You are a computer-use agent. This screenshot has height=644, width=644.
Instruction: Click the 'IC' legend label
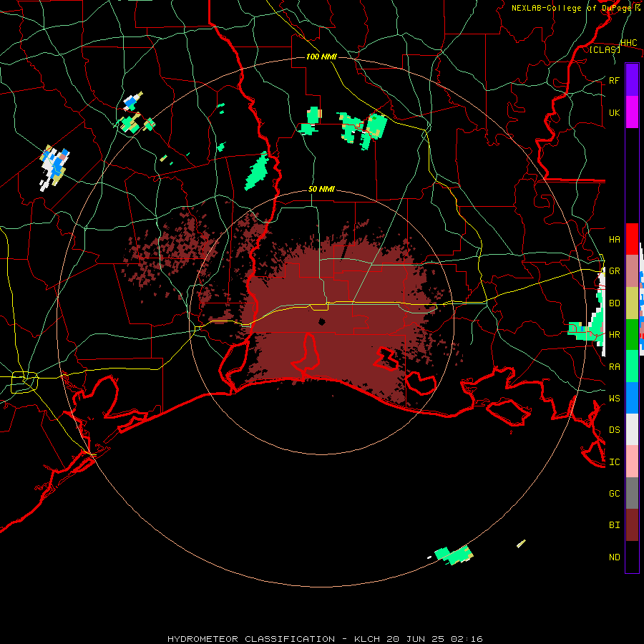[615, 462]
